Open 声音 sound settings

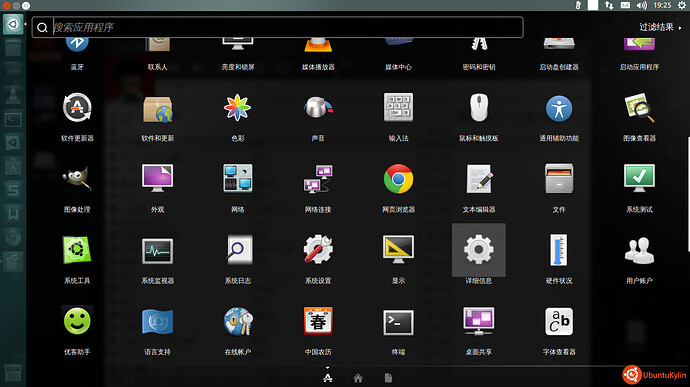(318, 108)
